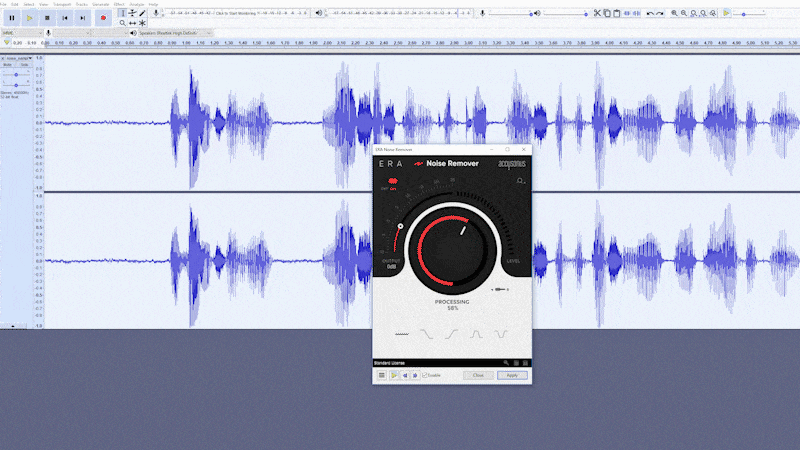Image resolution: width=800 pixels, height=450 pixels.
Task: Open the File menu
Action: [x=3, y=4]
